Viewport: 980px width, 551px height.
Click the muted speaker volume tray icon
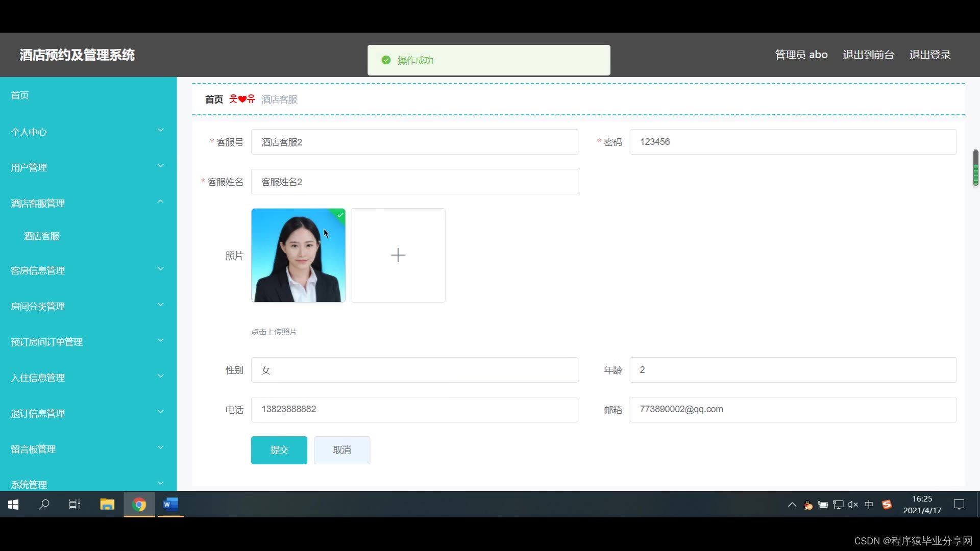click(853, 505)
